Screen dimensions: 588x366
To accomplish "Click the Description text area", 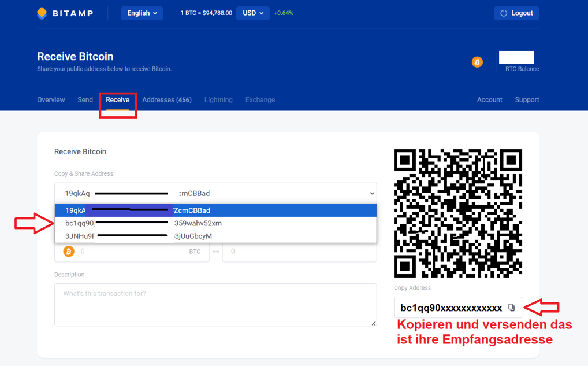I will pyautogui.click(x=215, y=305).
